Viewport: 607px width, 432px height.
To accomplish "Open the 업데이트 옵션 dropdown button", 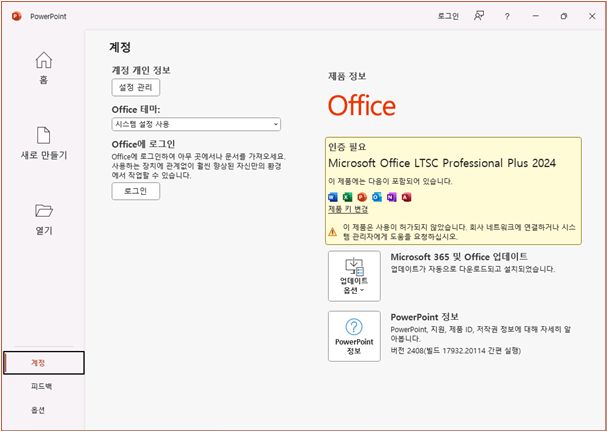I will point(354,276).
